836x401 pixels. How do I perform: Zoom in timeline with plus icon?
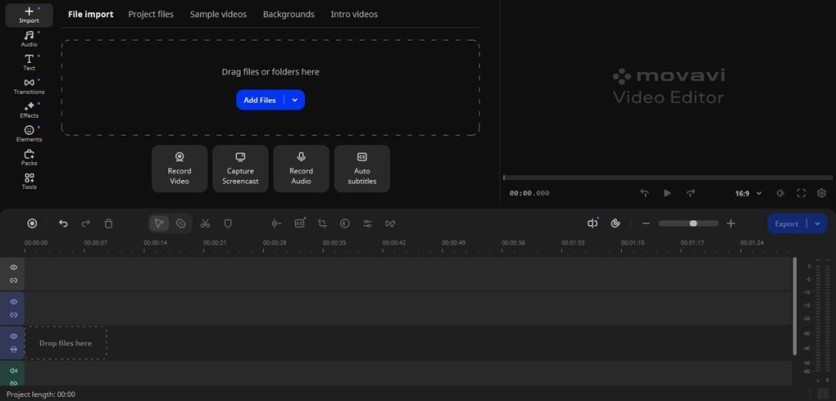(x=731, y=223)
